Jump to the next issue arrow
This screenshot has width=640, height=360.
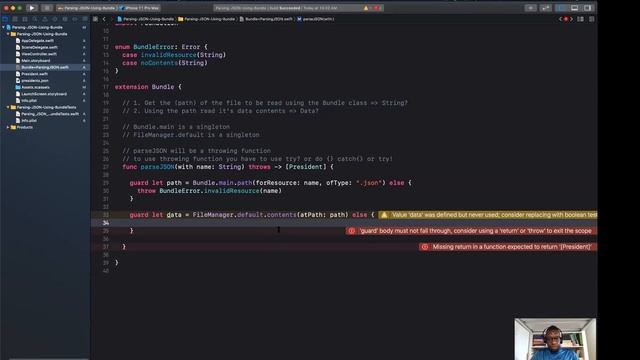571,19
